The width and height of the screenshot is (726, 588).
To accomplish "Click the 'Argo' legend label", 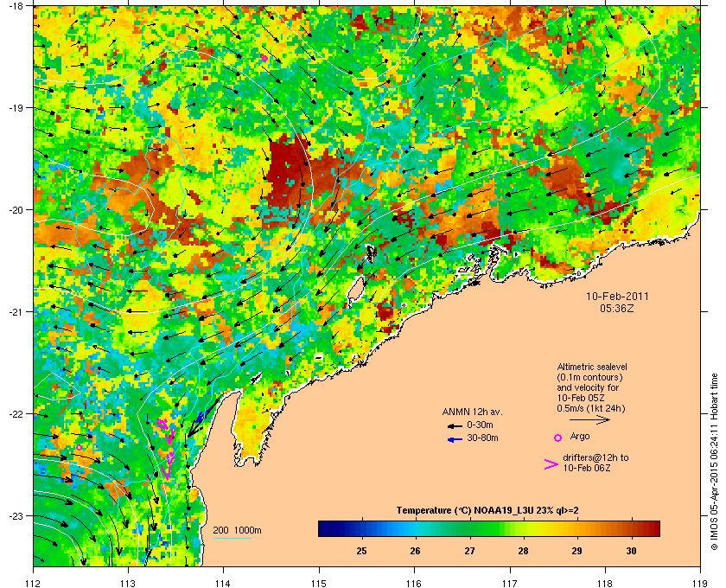I will coord(580,436).
